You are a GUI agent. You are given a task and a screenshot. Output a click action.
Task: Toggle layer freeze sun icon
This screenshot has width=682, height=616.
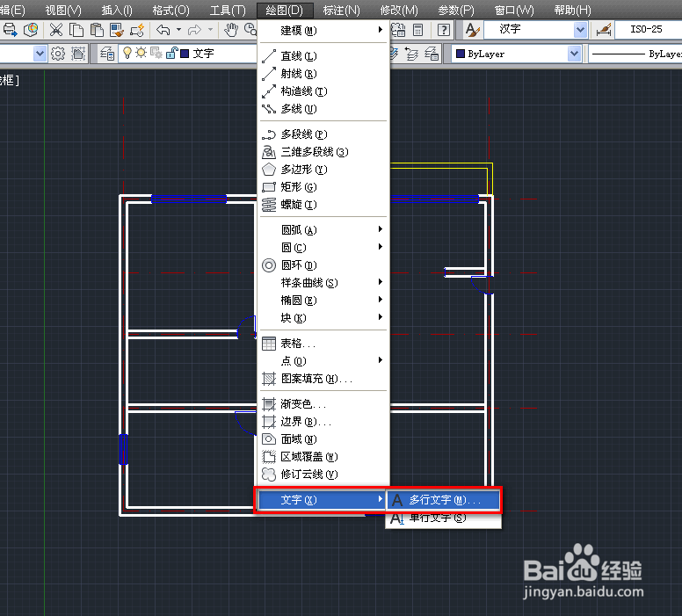coord(141,53)
